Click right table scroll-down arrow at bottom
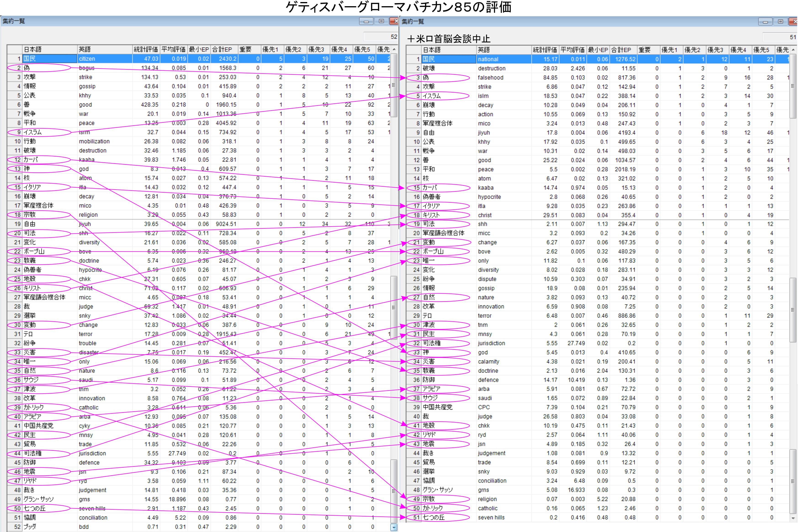The image size is (798, 532). click(x=793, y=518)
